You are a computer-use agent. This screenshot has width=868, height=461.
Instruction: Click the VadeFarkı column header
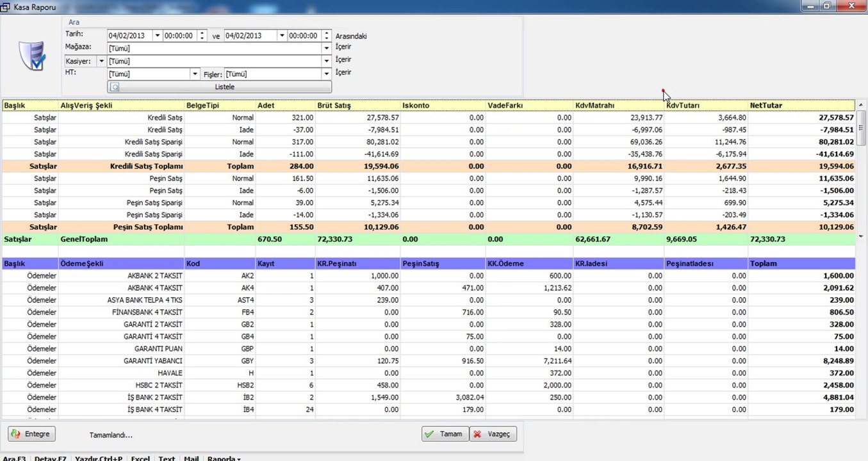(x=529, y=105)
